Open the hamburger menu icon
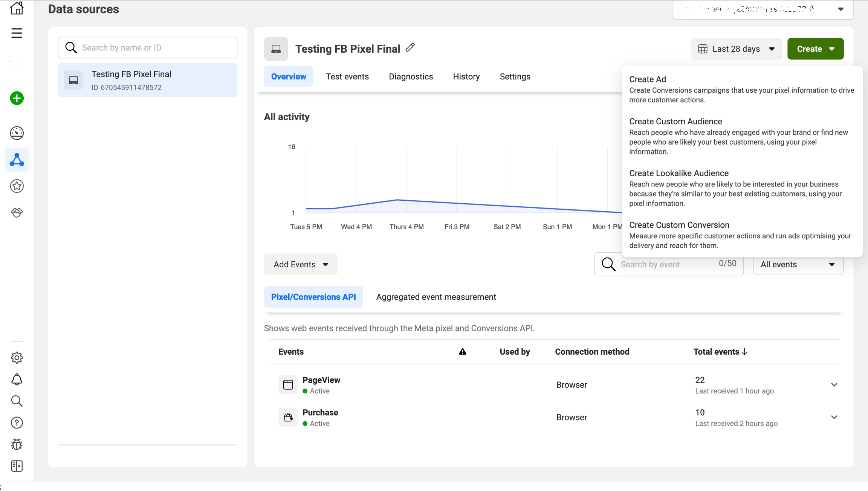 pyautogui.click(x=17, y=33)
